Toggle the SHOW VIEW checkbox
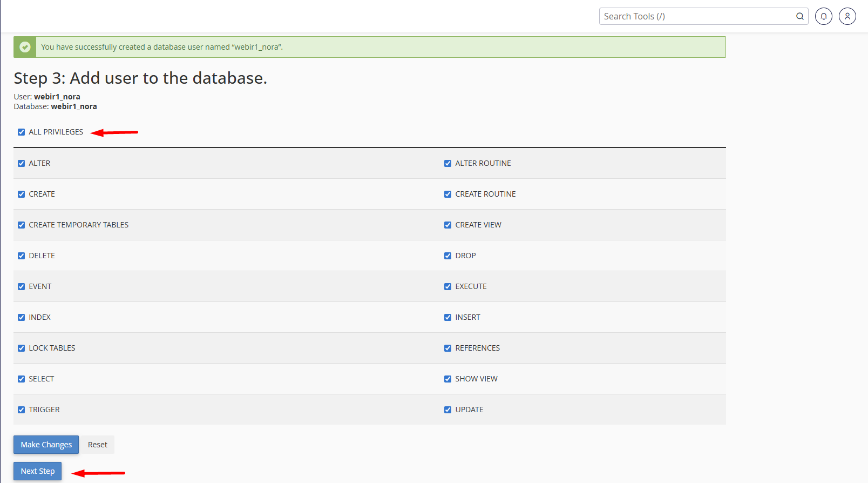 [x=447, y=379]
